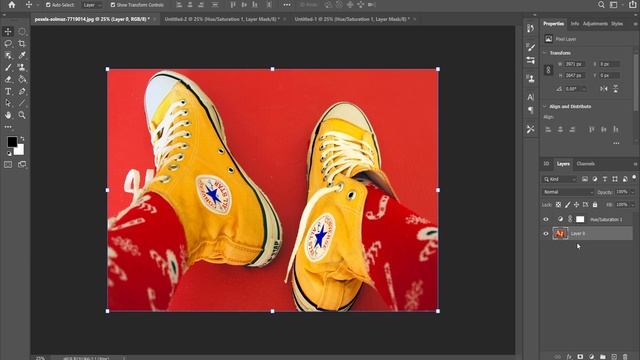Open the Edit Toolbar three-dots menu
The image size is (640, 360).
pos(8,127)
